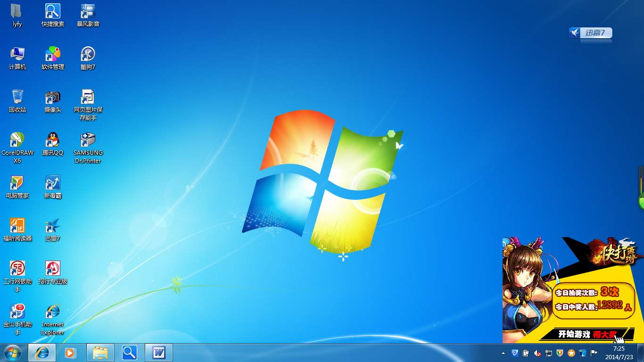
Task: Open 计算机 (Computer) icon
Action: pyautogui.click(x=17, y=58)
